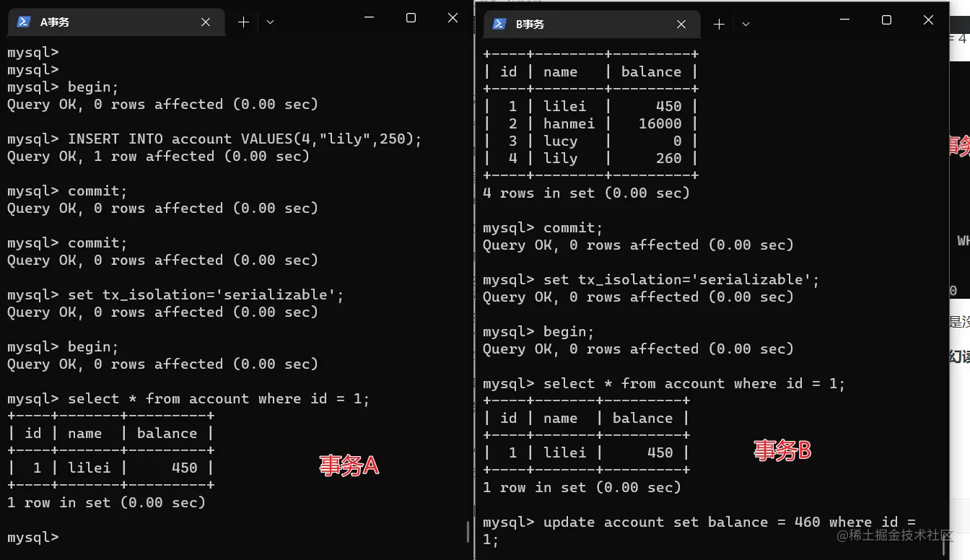Click '1 row in set' in B事务 window
Viewport: 970px width, 560px height.
pyautogui.click(x=582, y=487)
